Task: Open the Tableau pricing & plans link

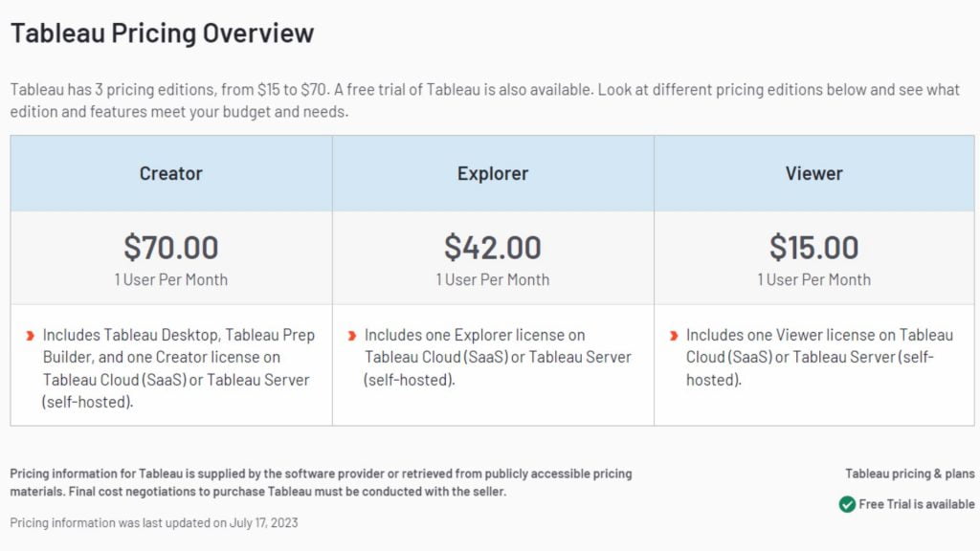Action: pyautogui.click(x=909, y=474)
